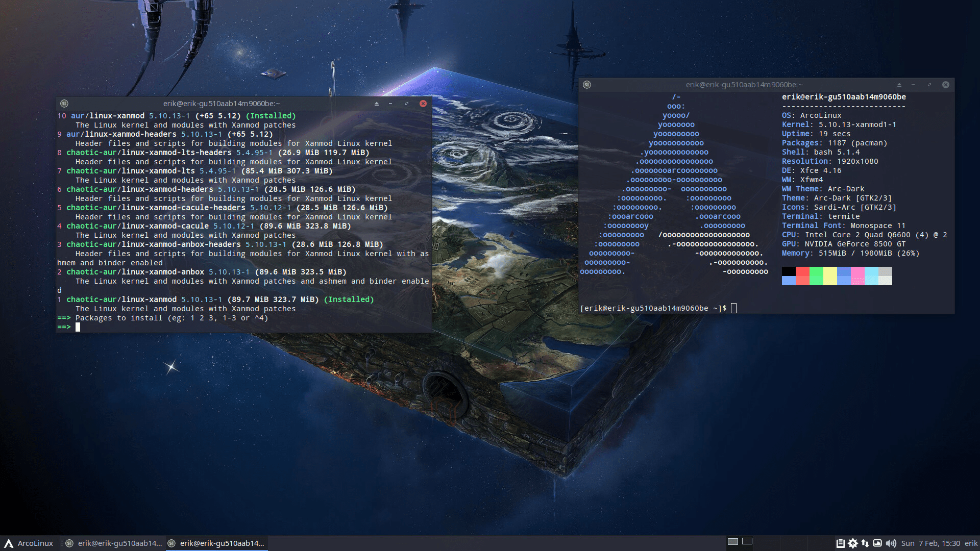Click the Kernel: 5.10.13-xanmod1-1 line
This screenshot has width=980, height=551.
pyautogui.click(x=839, y=124)
